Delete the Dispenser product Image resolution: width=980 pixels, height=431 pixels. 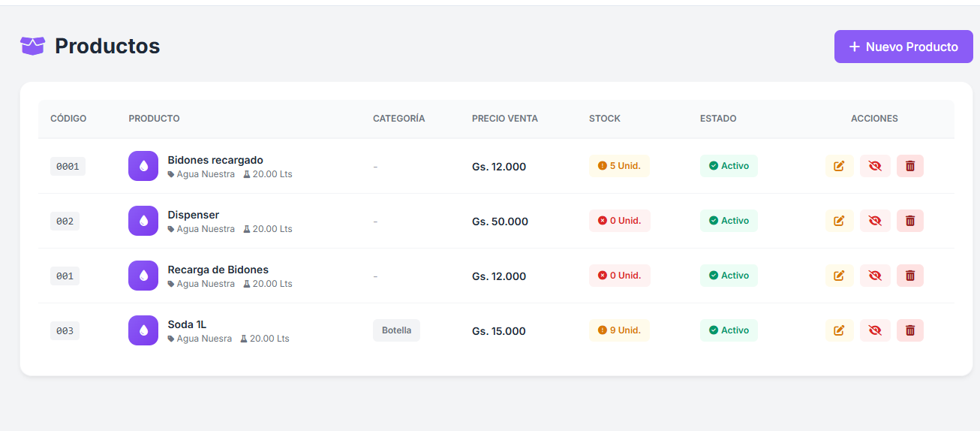tap(909, 221)
